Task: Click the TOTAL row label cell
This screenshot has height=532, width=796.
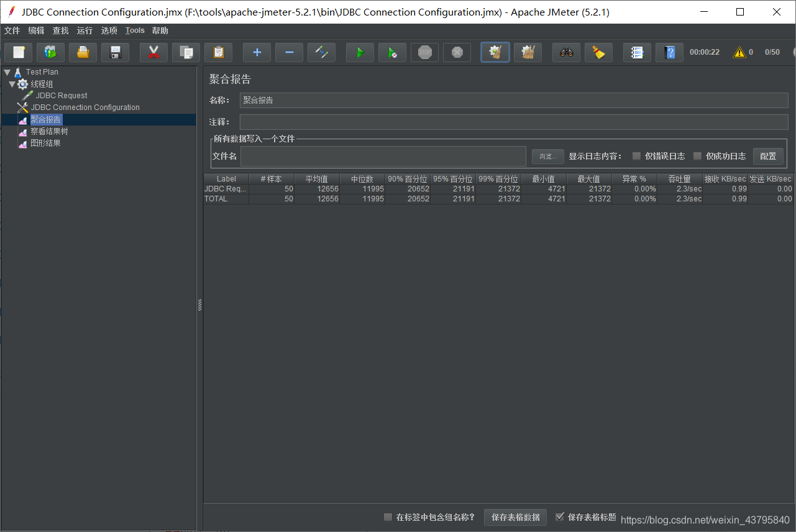Action: (226, 199)
